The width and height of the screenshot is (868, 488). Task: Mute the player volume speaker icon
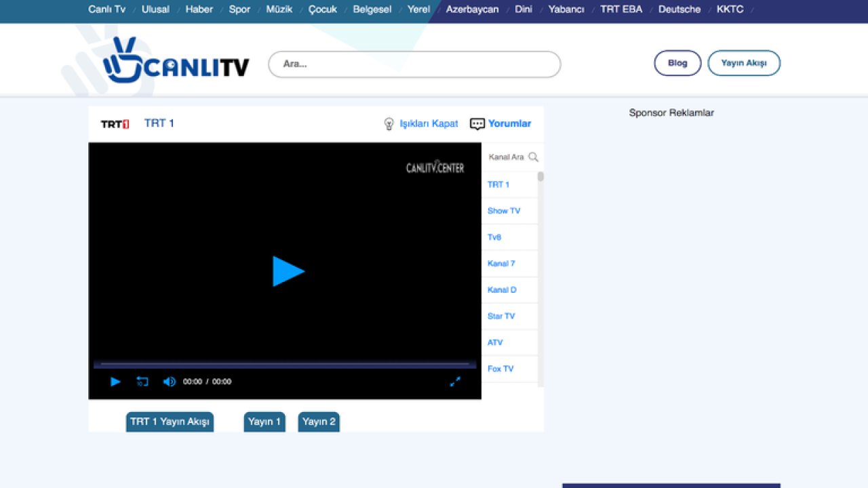(x=169, y=382)
